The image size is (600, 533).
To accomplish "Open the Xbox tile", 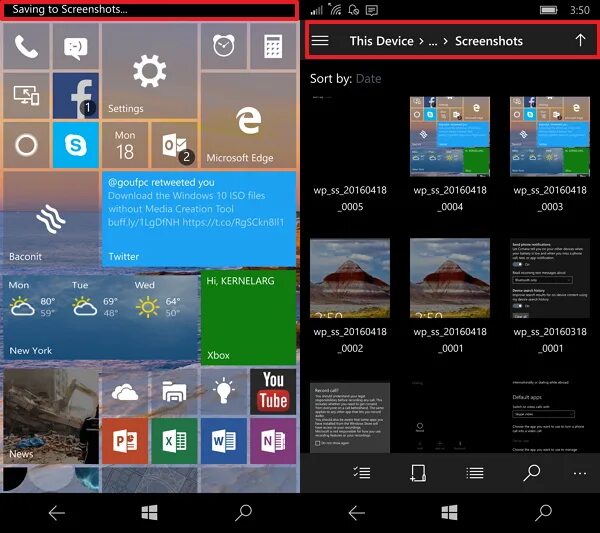I will [249, 318].
